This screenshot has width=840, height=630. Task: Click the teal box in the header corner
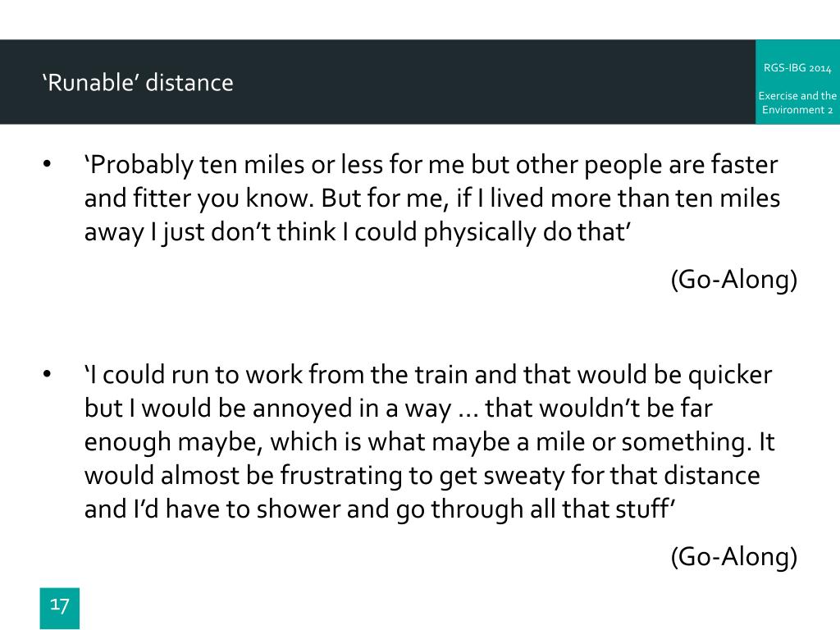pos(797,82)
